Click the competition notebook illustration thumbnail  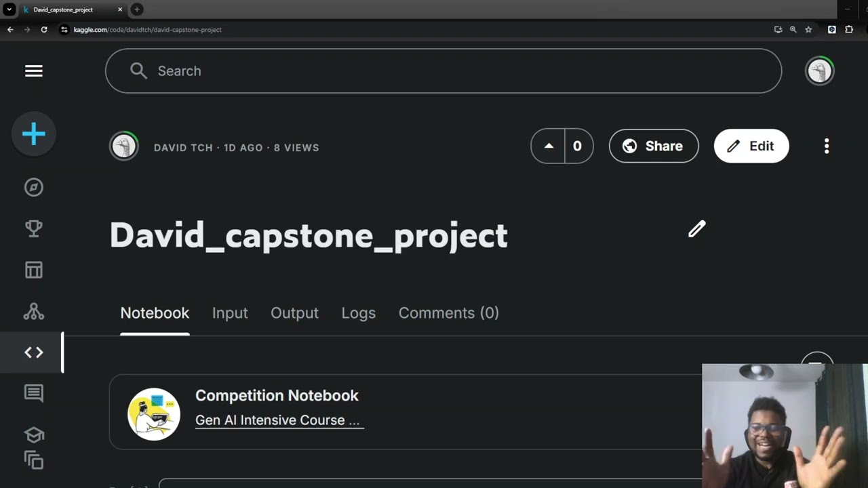(154, 414)
